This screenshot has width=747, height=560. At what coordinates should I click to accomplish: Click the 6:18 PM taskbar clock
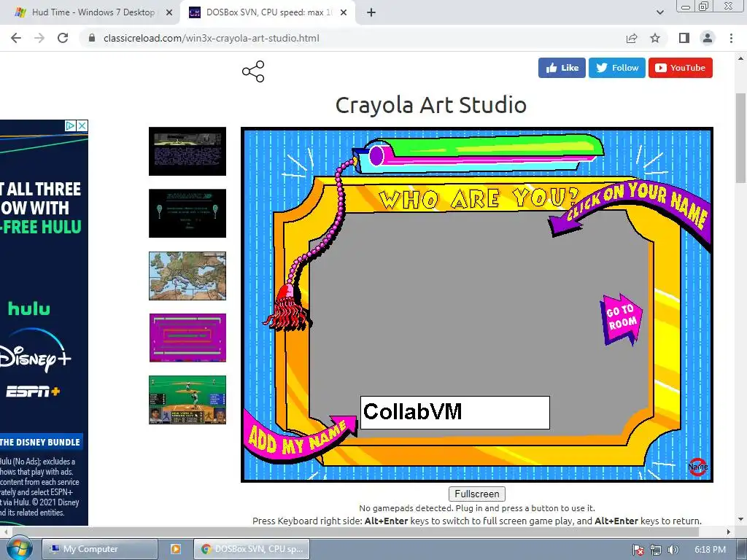(x=710, y=550)
